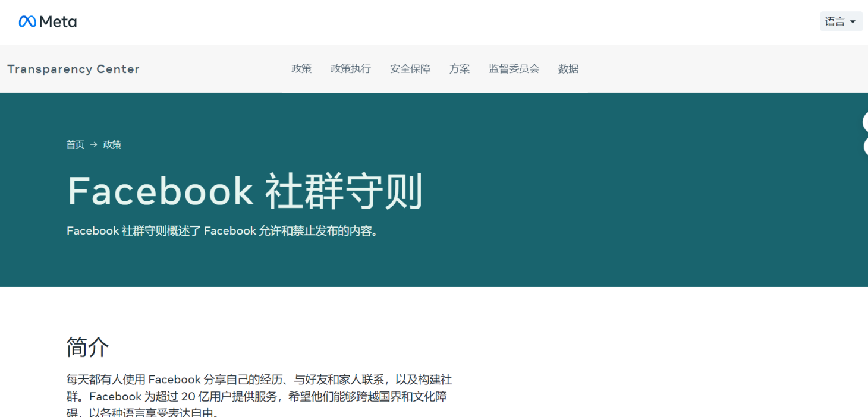The image size is (868, 417).
Task: Switch to the 政策执行 tab
Action: click(x=351, y=68)
